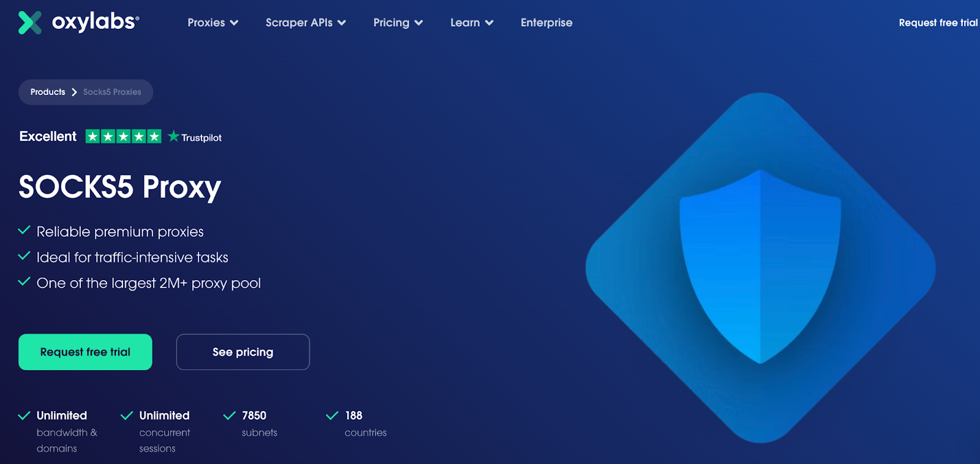The image size is (980, 464).
Task: Click checkmark beside 188 countries
Action: [333, 416]
